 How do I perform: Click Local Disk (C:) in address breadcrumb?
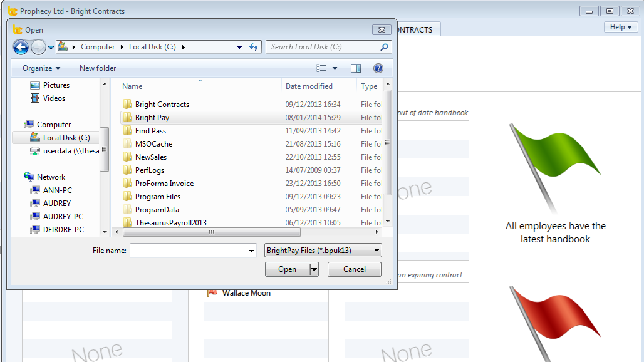(152, 47)
